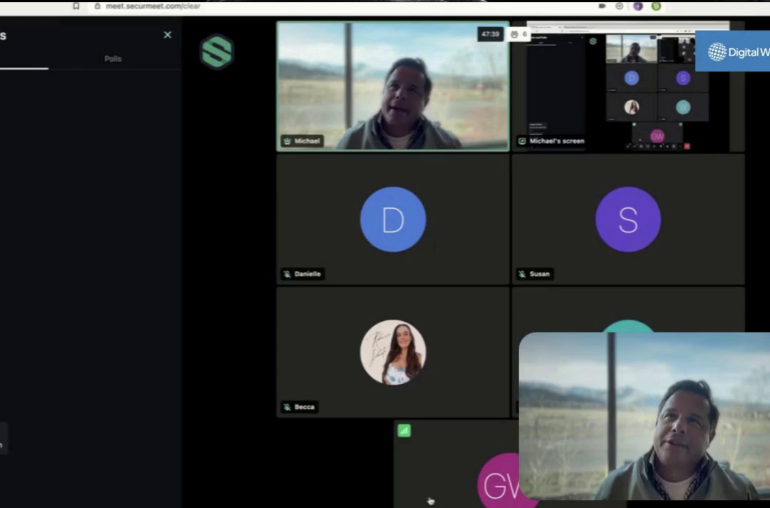Click the muted mic icon beside Susan

pyautogui.click(x=523, y=274)
